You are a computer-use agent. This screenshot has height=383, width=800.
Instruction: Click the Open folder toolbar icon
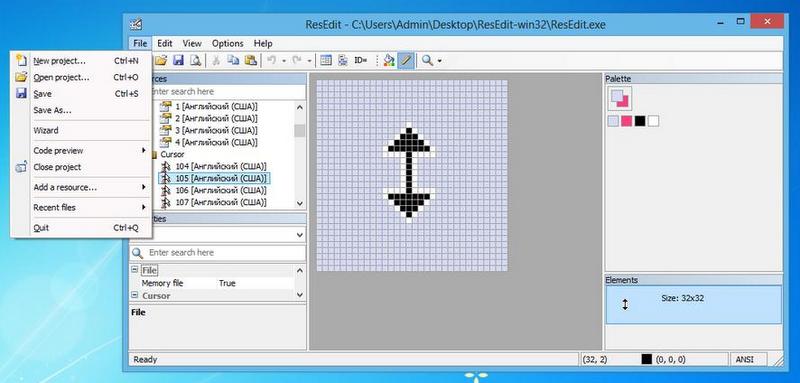coord(161,60)
